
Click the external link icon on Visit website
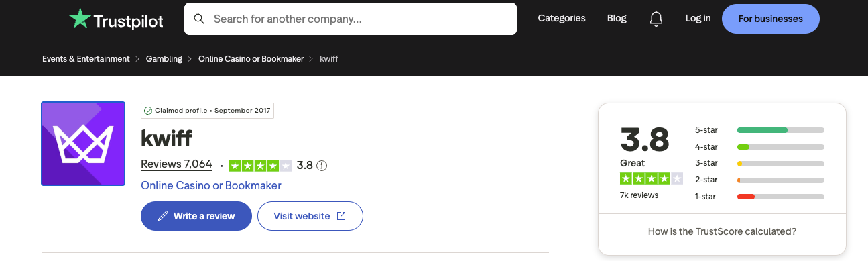(x=341, y=216)
